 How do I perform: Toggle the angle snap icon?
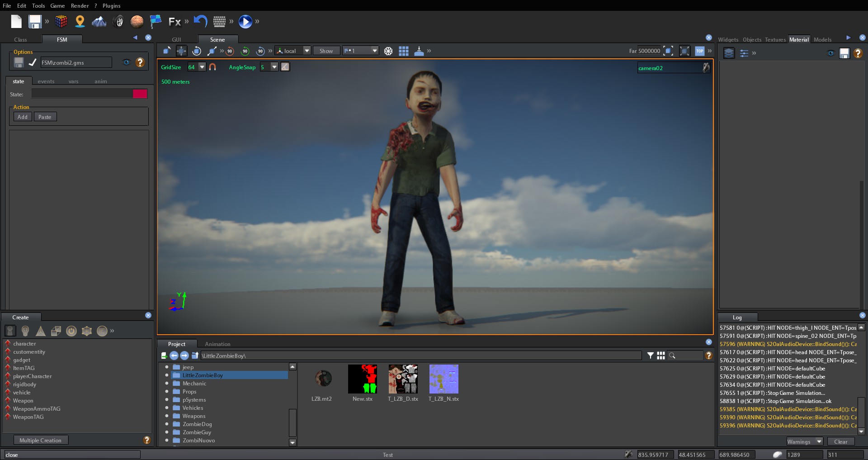[285, 67]
